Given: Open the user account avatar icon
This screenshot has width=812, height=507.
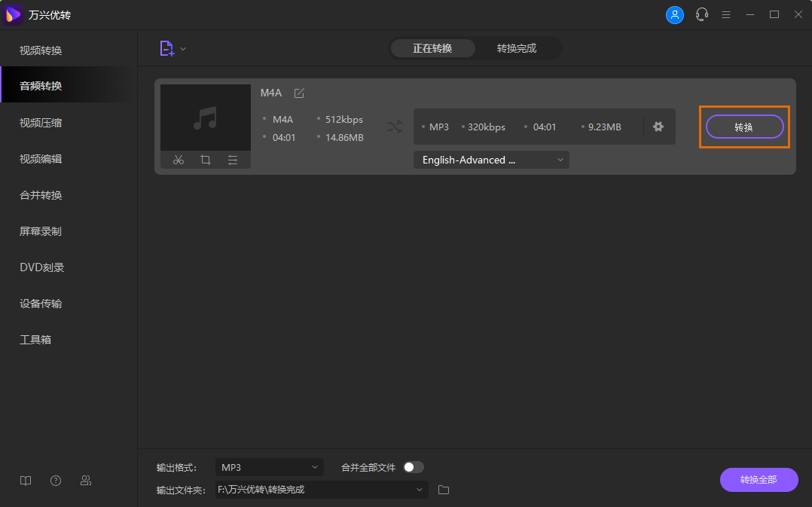Looking at the screenshot, I should 675,14.
